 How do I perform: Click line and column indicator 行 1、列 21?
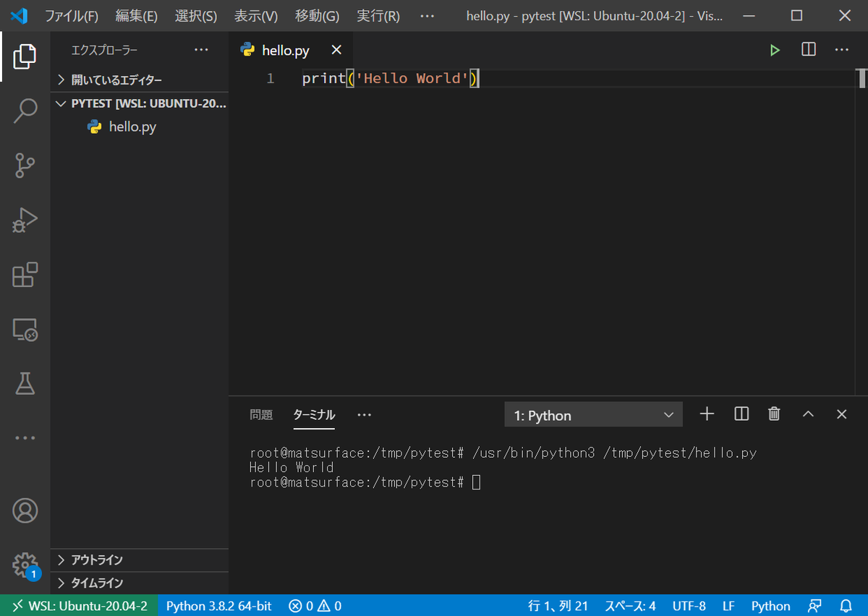click(558, 606)
